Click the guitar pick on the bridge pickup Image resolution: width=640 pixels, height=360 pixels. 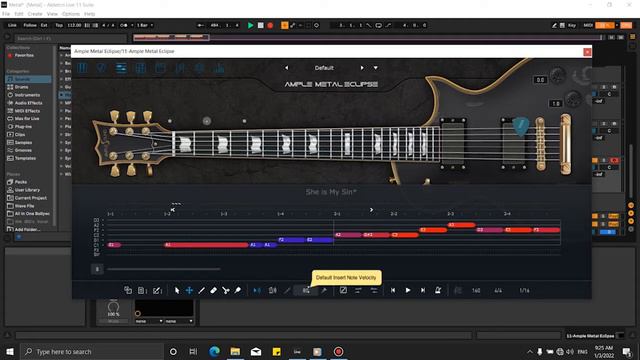(x=521, y=126)
